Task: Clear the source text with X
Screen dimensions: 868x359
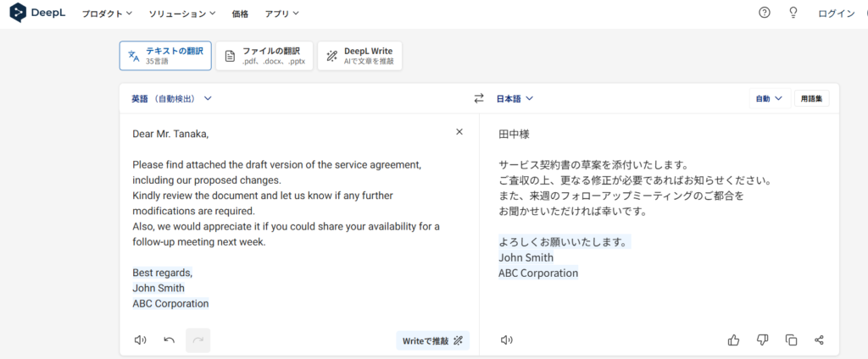Action: coord(459,131)
